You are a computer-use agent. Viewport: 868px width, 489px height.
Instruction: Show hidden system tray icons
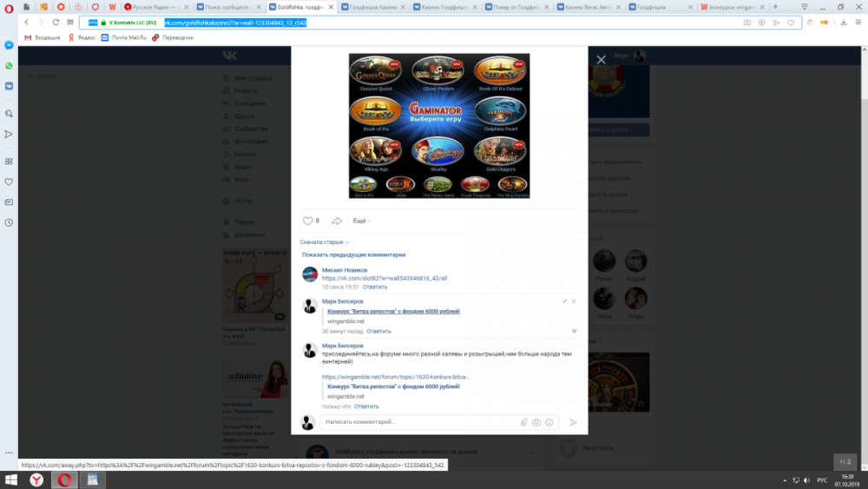pyautogui.click(x=785, y=480)
